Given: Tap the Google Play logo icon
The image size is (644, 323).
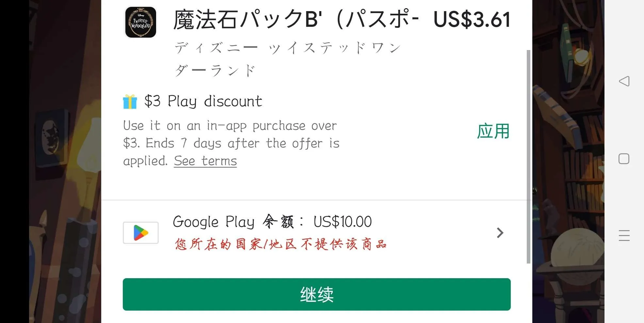Looking at the screenshot, I should point(141,233).
